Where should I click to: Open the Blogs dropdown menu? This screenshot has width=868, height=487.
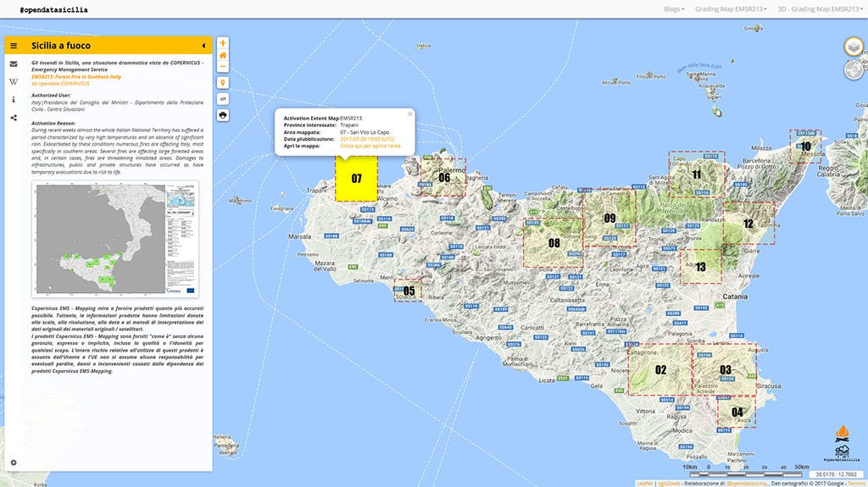point(674,8)
